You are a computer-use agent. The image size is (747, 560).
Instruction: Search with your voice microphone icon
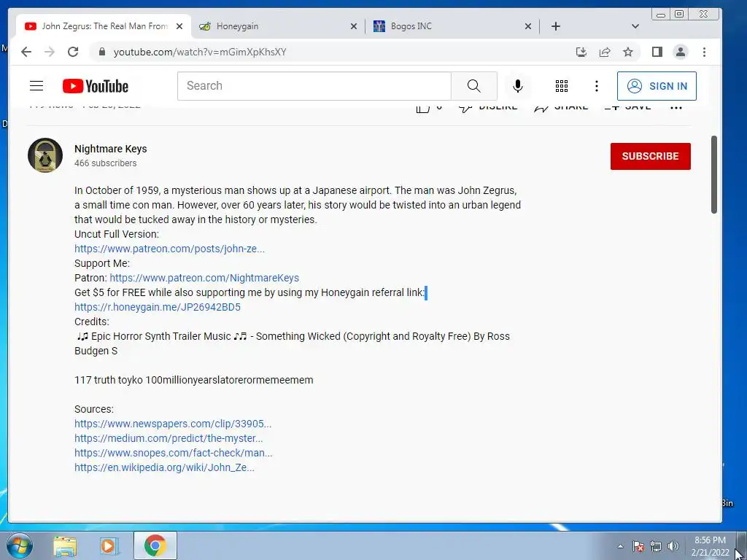[518, 86]
